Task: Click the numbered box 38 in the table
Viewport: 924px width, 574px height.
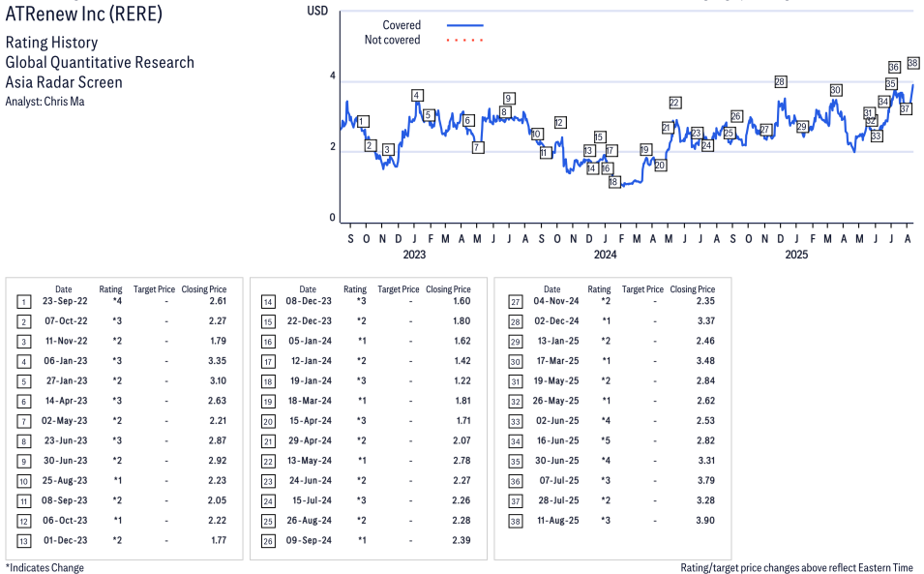Action: click(515, 522)
